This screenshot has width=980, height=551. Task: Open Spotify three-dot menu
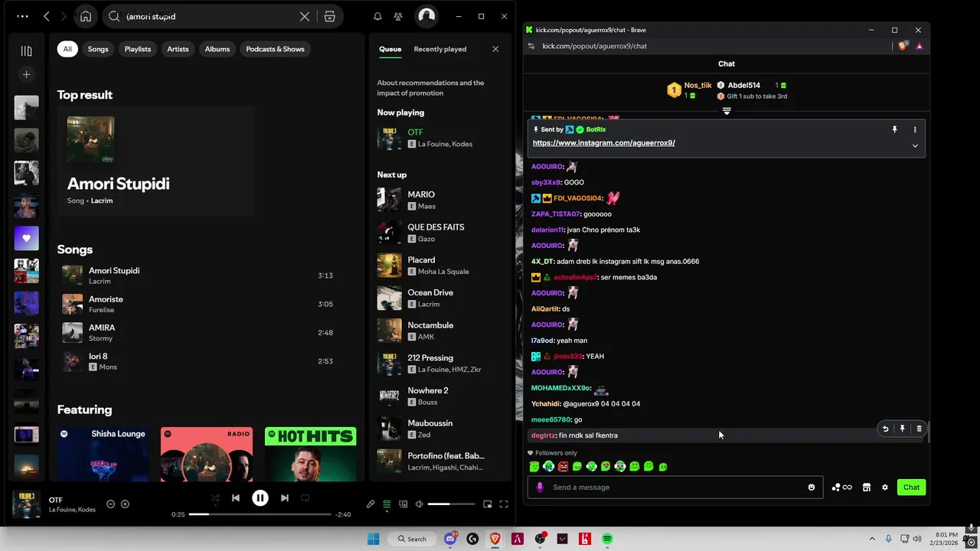tap(22, 16)
